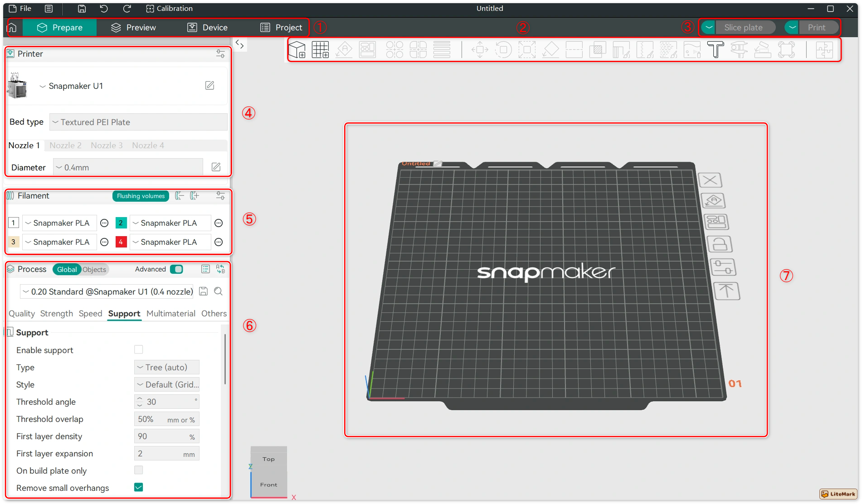
Task: Click the red filament 4 color swatch
Action: [x=121, y=242]
